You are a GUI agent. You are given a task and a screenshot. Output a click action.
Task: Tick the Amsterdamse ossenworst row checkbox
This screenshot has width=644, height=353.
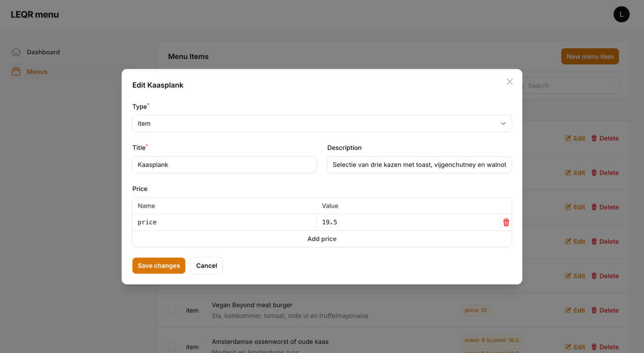click(x=172, y=347)
